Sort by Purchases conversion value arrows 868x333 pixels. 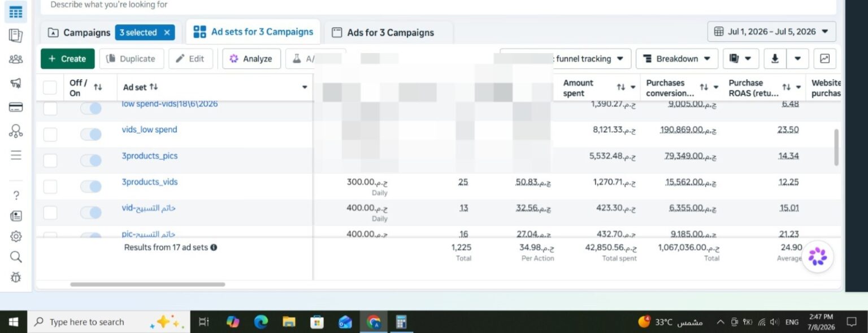pyautogui.click(x=704, y=88)
